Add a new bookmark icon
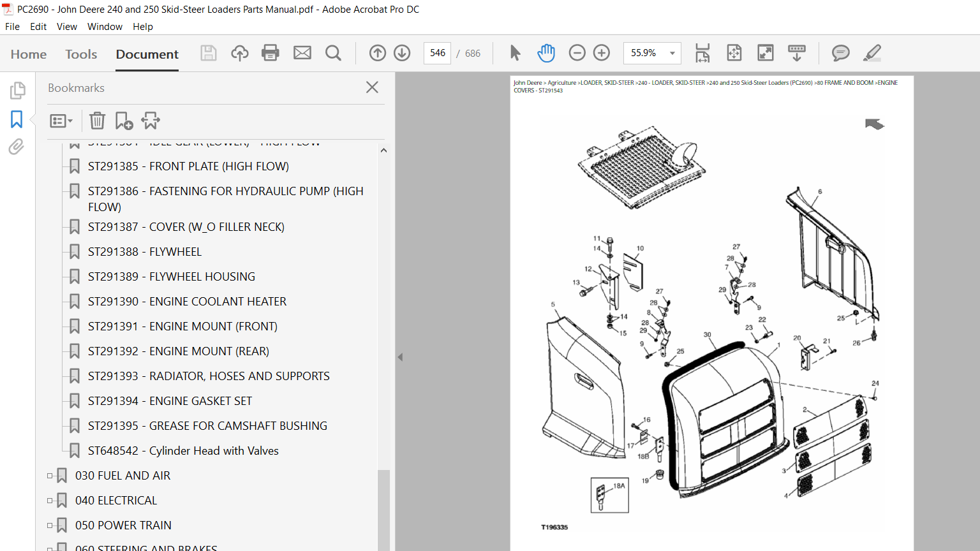Viewport: 980px width, 551px height. click(x=124, y=121)
